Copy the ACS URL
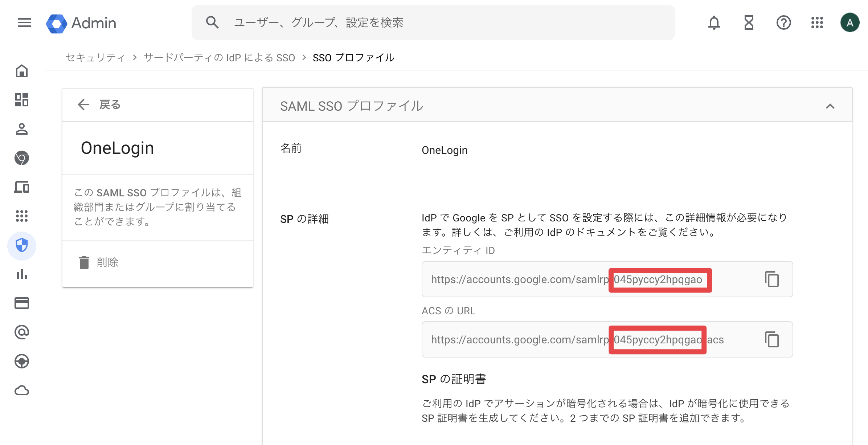This screenshot has width=868, height=445. pyautogui.click(x=772, y=339)
